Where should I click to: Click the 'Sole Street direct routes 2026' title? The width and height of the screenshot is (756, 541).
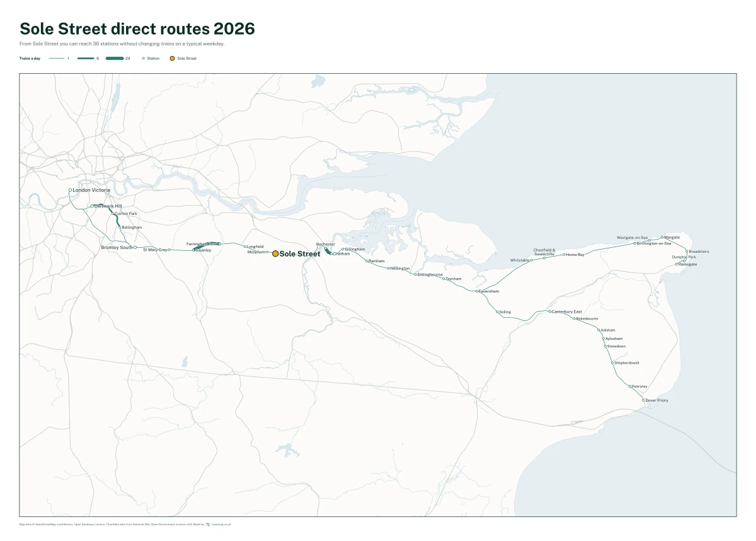[x=137, y=28]
